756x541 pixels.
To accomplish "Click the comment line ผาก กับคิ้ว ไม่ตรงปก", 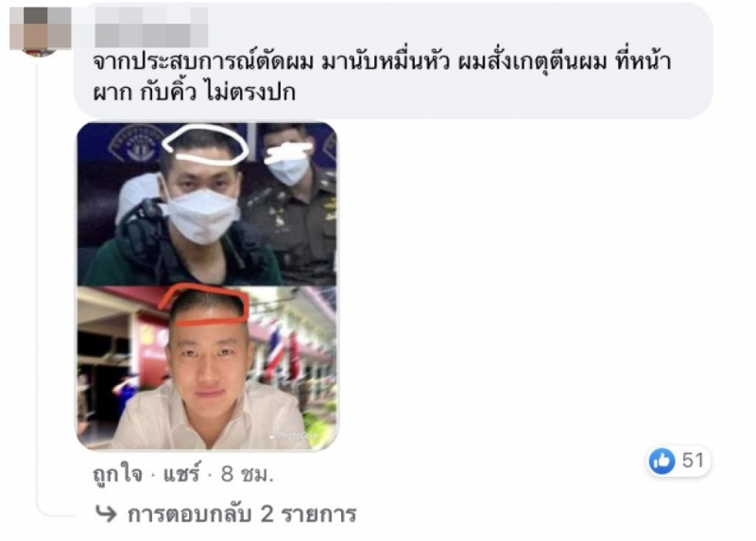I will pyautogui.click(x=195, y=92).
